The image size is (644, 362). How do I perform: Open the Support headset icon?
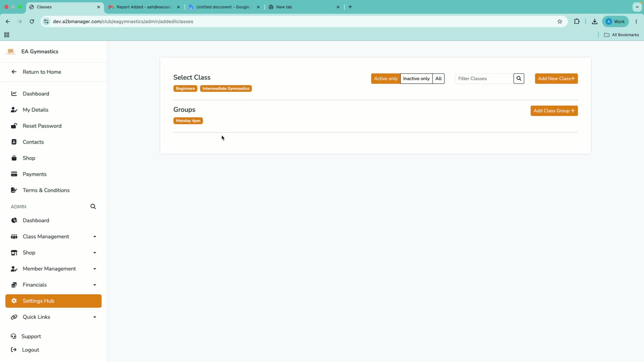(13, 336)
